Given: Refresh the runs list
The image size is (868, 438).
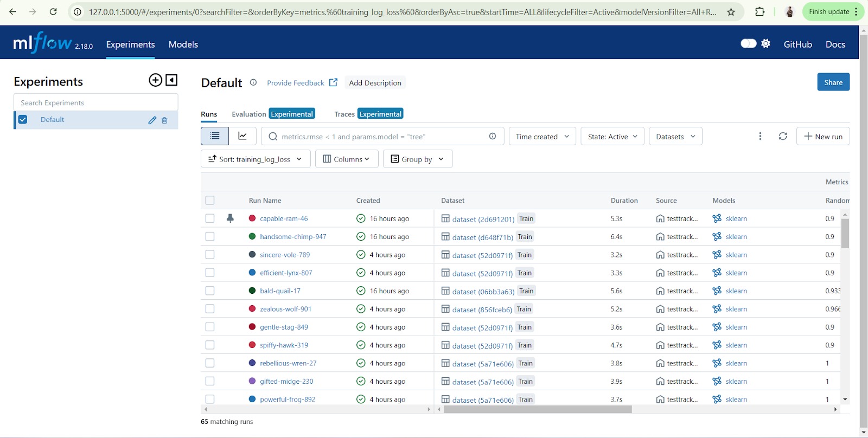Looking at the screenshot, I should pyautogui.click(x=782, y=136).
